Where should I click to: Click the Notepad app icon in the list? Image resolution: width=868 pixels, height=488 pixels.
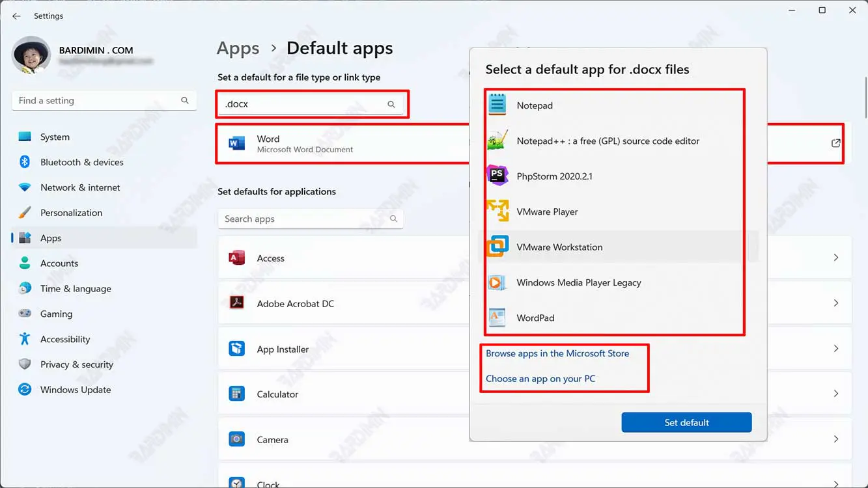coord(497,105)
